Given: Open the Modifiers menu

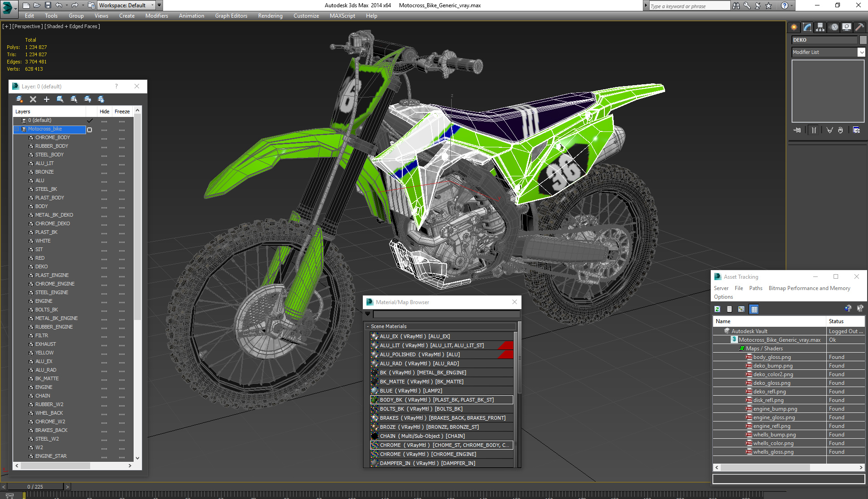Looking at the screenshot, I should point(157,16).
